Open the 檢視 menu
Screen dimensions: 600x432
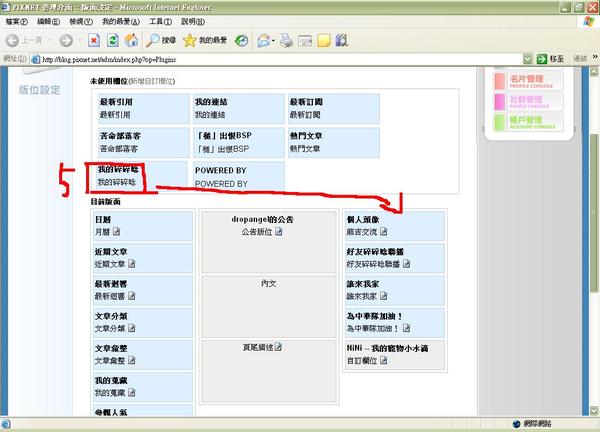pyautogui.click(x=81, y=22)
